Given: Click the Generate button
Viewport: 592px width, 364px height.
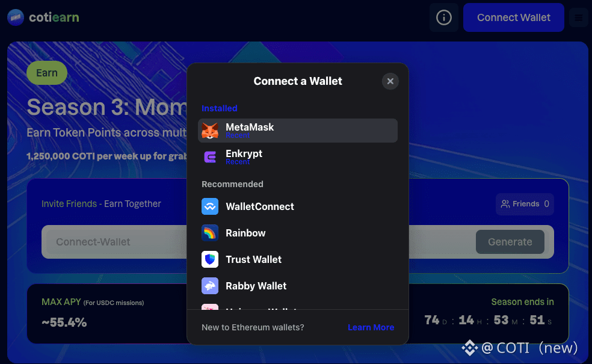Looking at the screenshot, I should pyautogui.click(x=510, y=242).
